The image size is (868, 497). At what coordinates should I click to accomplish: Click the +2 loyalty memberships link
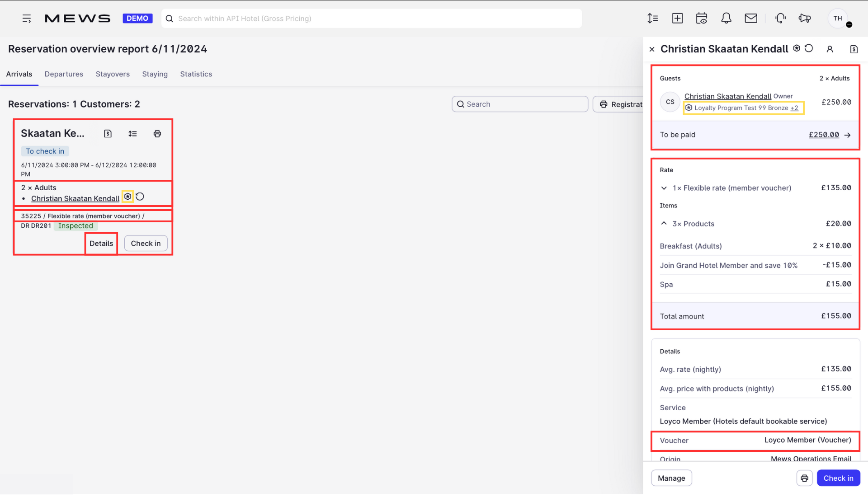click(794, 108)
